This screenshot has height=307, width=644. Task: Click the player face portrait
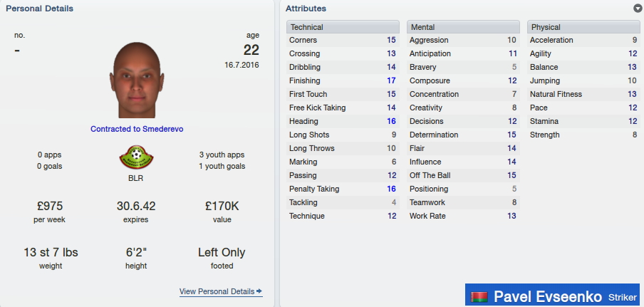tap(136, 80)
